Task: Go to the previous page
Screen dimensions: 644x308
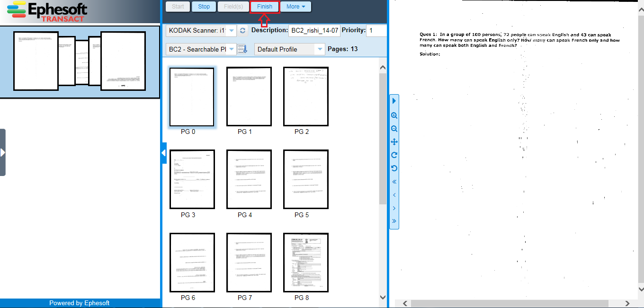Action: [394, 195]
